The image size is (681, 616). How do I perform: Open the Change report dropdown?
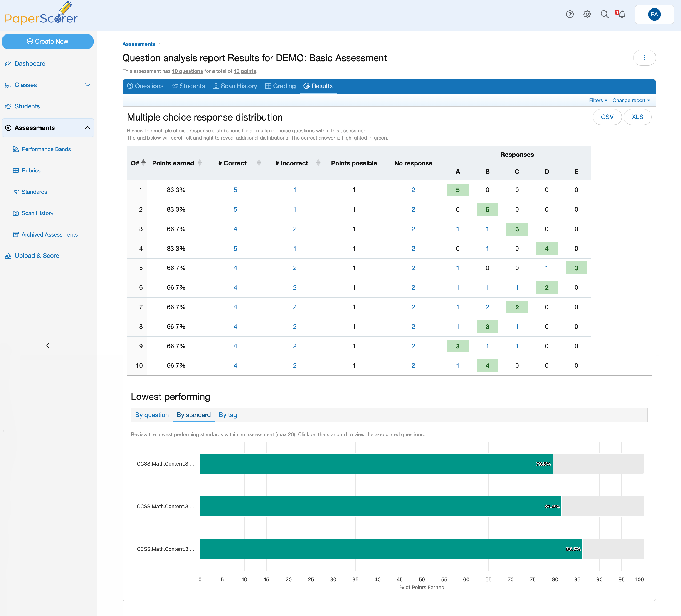(631, 100)
